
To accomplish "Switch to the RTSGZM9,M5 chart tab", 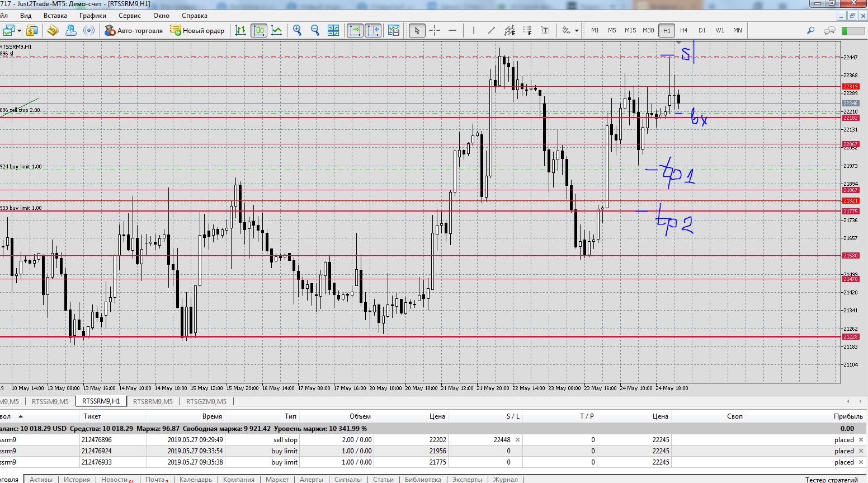I will coord(206,401).
